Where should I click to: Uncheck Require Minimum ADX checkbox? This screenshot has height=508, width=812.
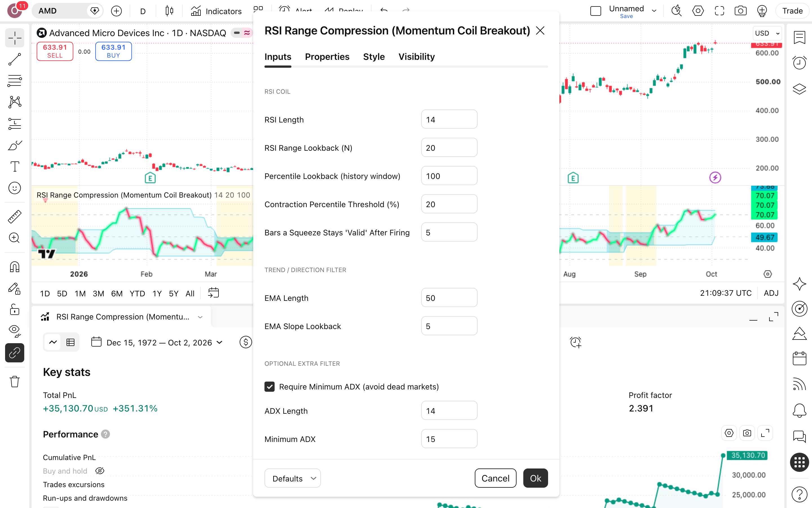pyautogui.click(x=270, y=387)
